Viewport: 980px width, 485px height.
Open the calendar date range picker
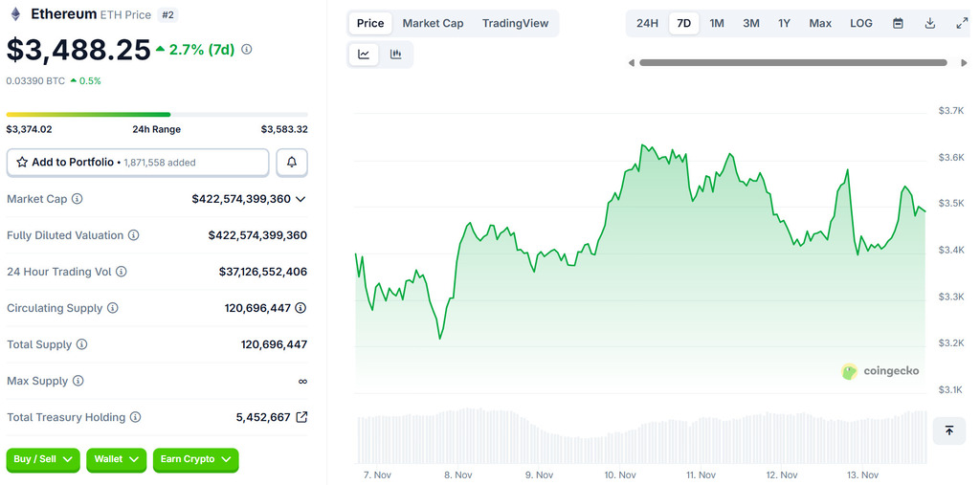click(x=898, y=23)
